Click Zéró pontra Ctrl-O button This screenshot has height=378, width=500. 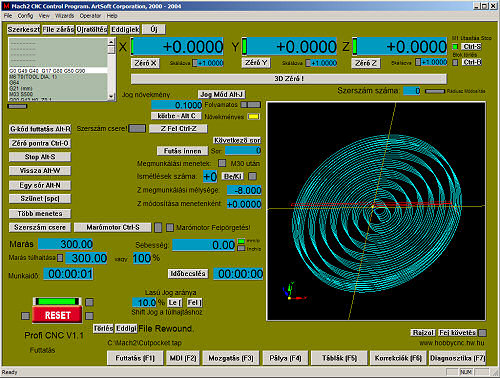(40, 143)
